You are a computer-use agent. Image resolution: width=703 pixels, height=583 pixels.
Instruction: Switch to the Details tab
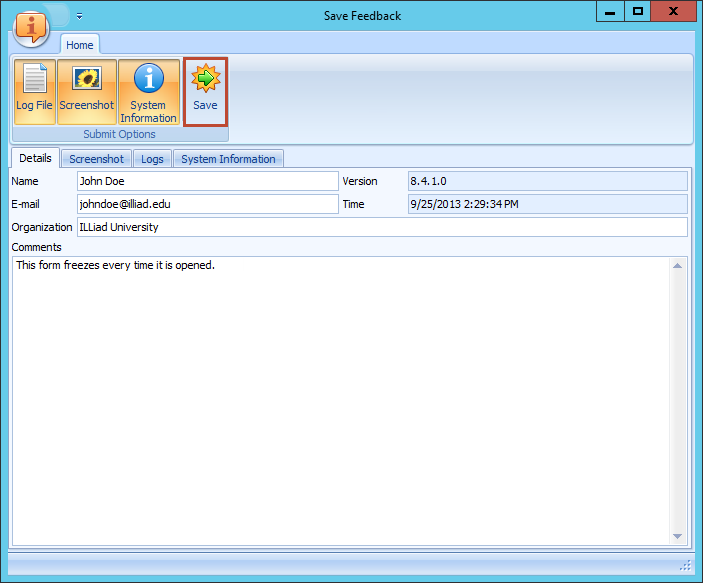(x=35, y=158)
